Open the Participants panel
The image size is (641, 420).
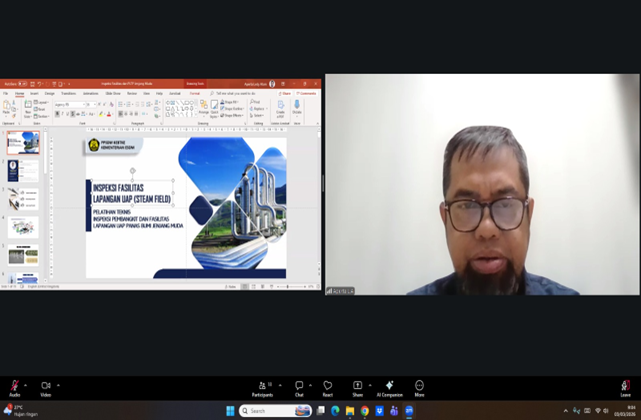263,386
